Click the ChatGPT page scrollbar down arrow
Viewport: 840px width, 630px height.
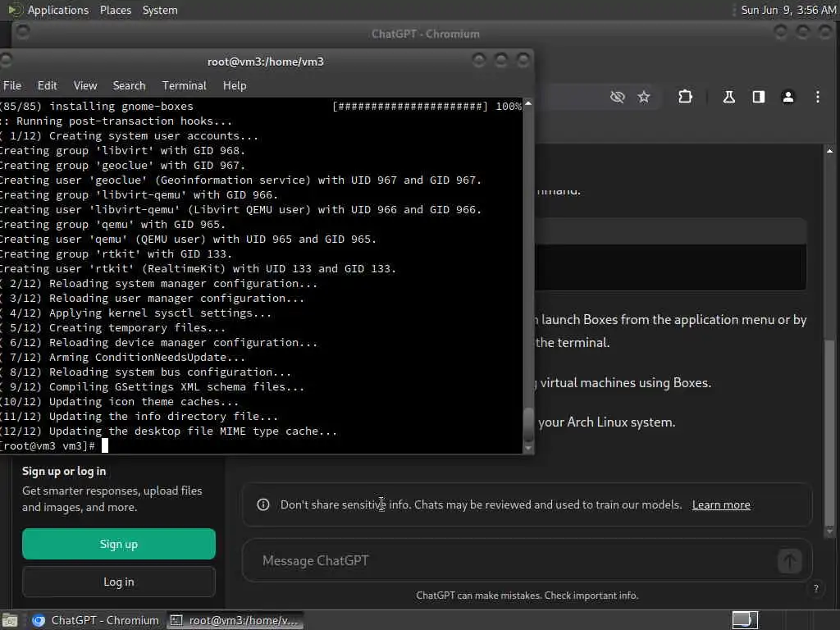coord(830,532)
